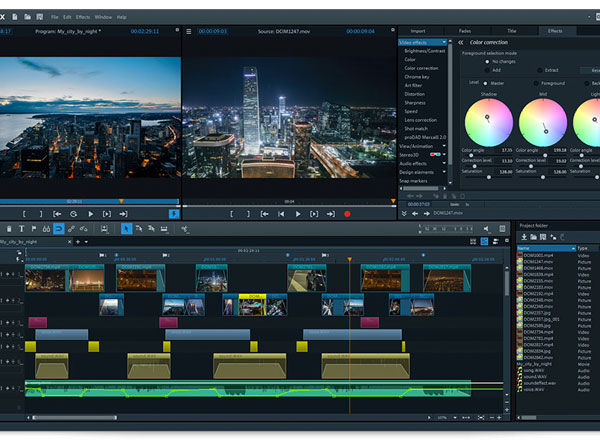600x440 pixels.
Task: Set out-point bracket in program monitor
Action: (x=41, y=214)
